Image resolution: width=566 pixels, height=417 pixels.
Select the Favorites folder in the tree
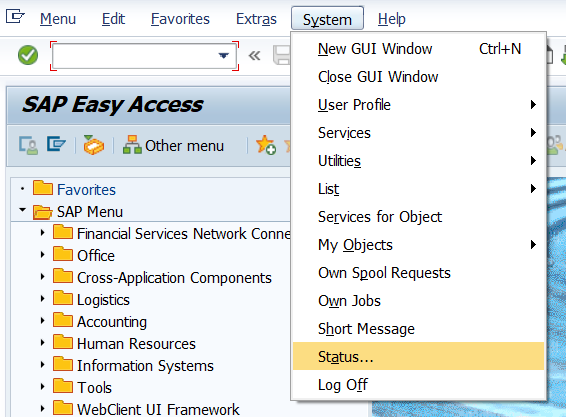[86, 190]
